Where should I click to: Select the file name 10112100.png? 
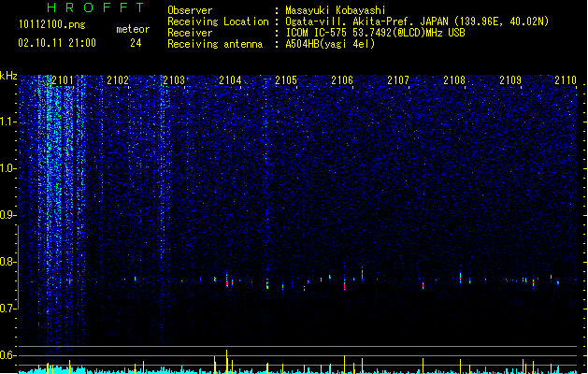tap(52, 25)
